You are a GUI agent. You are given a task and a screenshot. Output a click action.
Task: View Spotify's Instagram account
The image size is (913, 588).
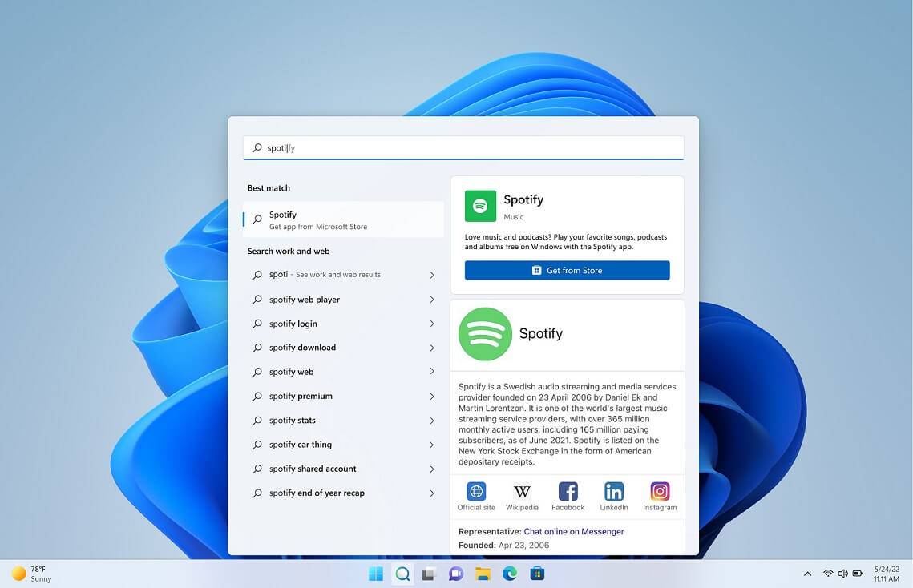pos(659,495)
